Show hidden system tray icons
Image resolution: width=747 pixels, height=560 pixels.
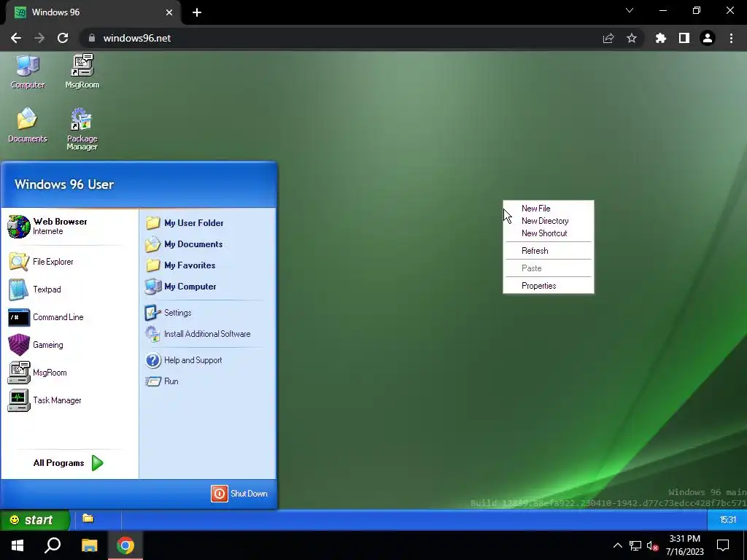pyautogui.click(x=617, y=545)
